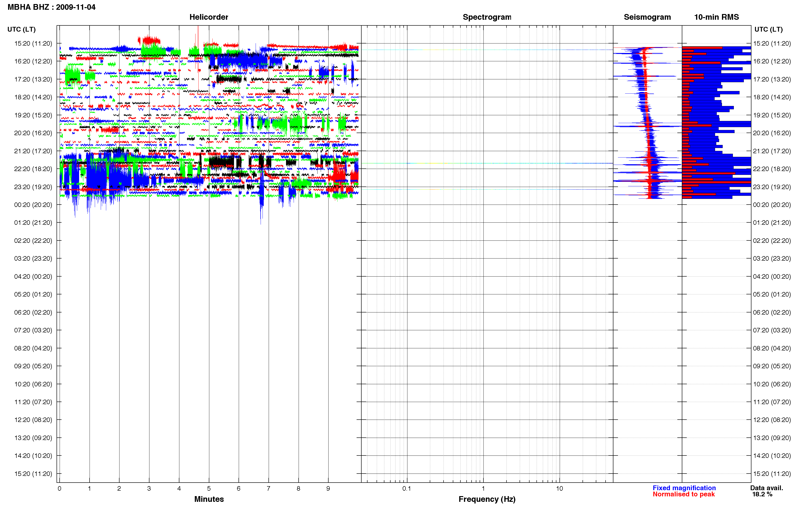Click left time label '23:20 (19:20)'

(33, 187)
